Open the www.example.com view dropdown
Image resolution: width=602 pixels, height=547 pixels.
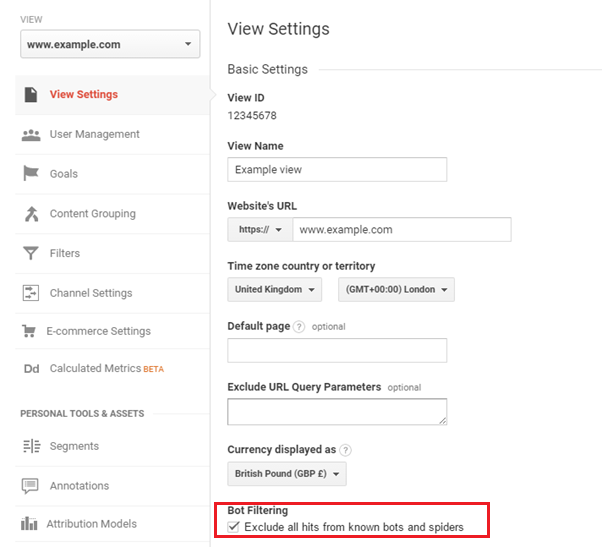click(110, 45)
